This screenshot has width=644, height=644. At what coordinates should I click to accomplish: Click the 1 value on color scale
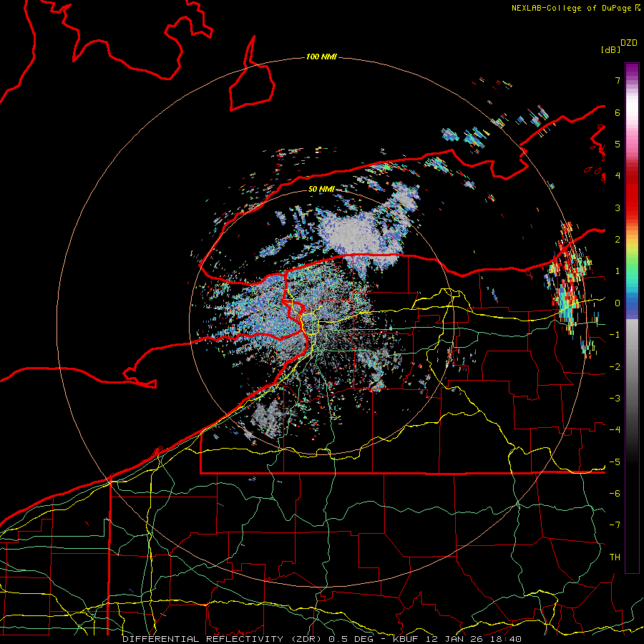click(x=618, y=271)
